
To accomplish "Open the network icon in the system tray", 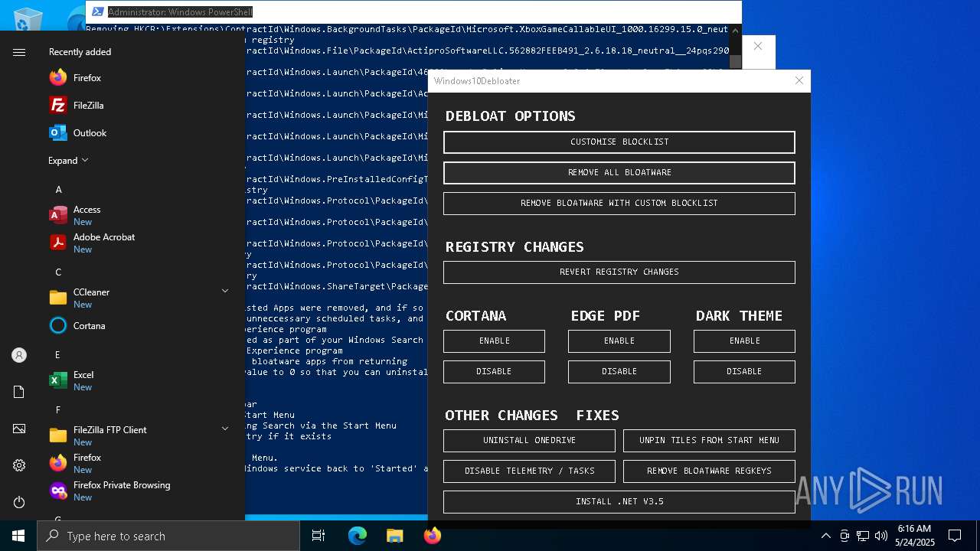I will (x=863, y=536).
